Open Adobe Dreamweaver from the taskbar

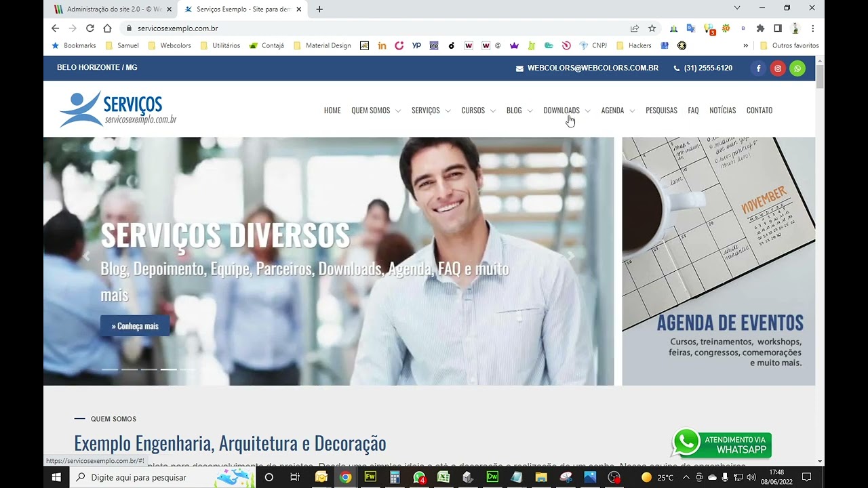[x=492, y=477]
